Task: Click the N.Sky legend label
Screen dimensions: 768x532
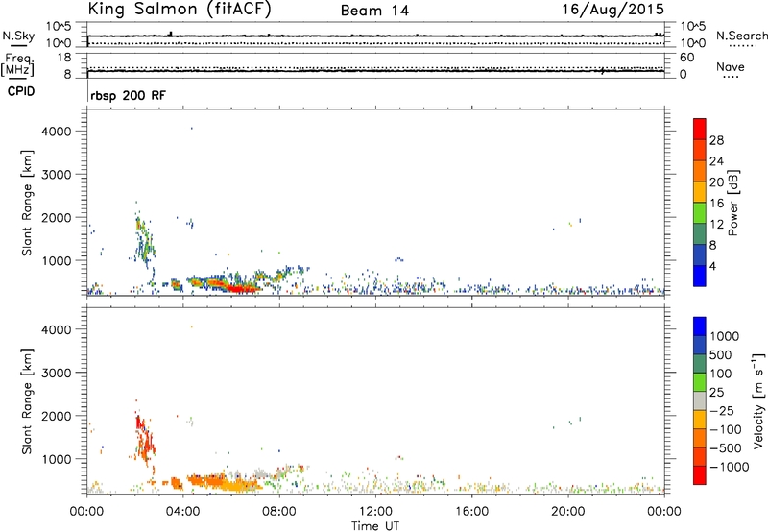Action: (18, 36)
